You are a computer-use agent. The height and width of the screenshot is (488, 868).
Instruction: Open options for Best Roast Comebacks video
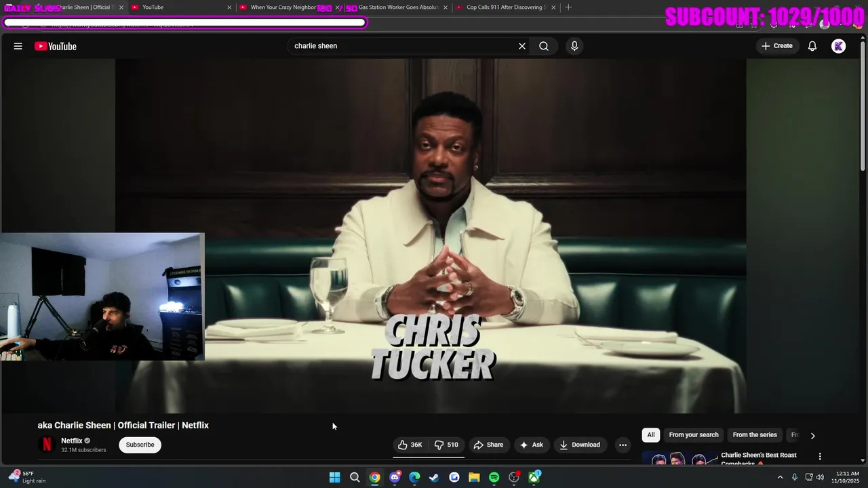click(820, 456)
